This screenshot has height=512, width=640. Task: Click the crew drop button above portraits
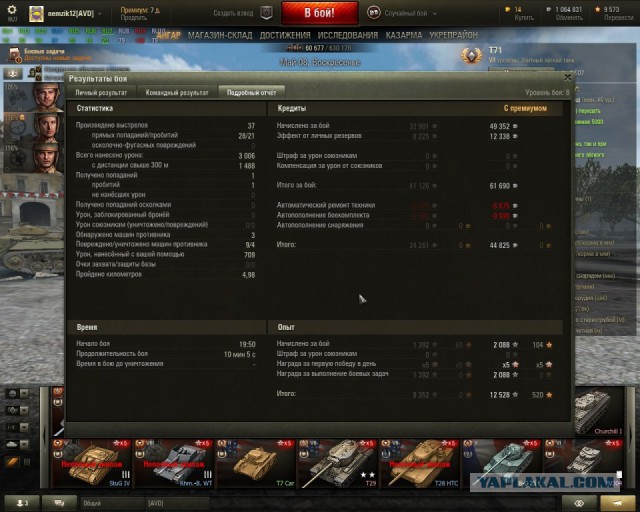click(x=13, y=73)
